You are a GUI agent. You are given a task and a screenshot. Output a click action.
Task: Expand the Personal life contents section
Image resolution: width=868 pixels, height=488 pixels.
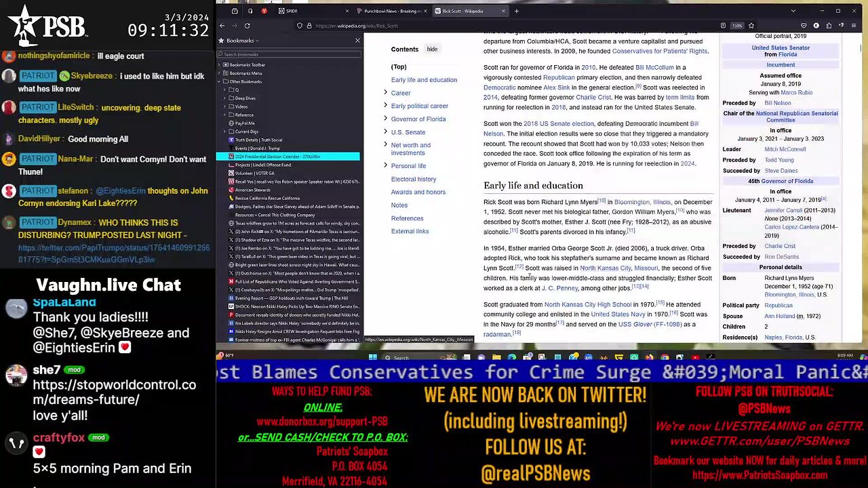pyautogui.click(x=385, y=165)
